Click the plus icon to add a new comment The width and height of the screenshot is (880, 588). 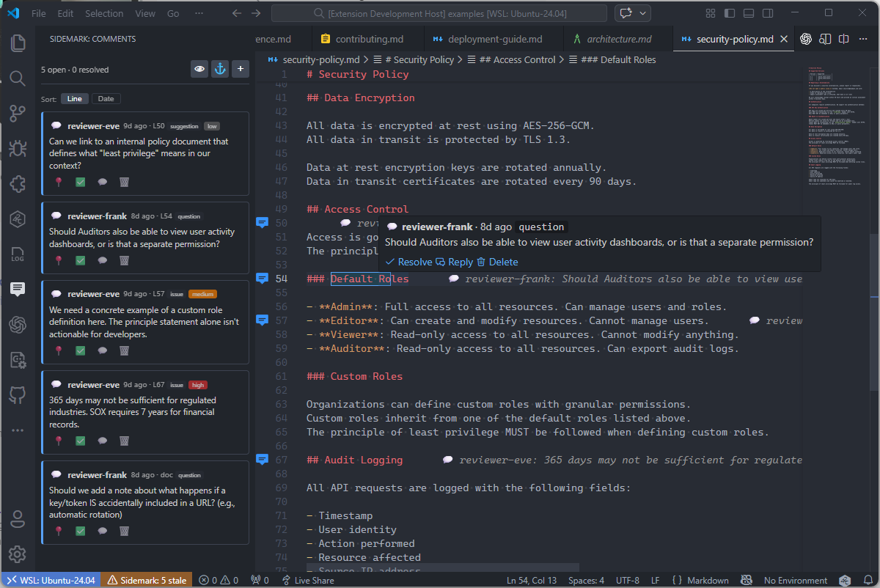pyautogui.click(x=241, y=68)
